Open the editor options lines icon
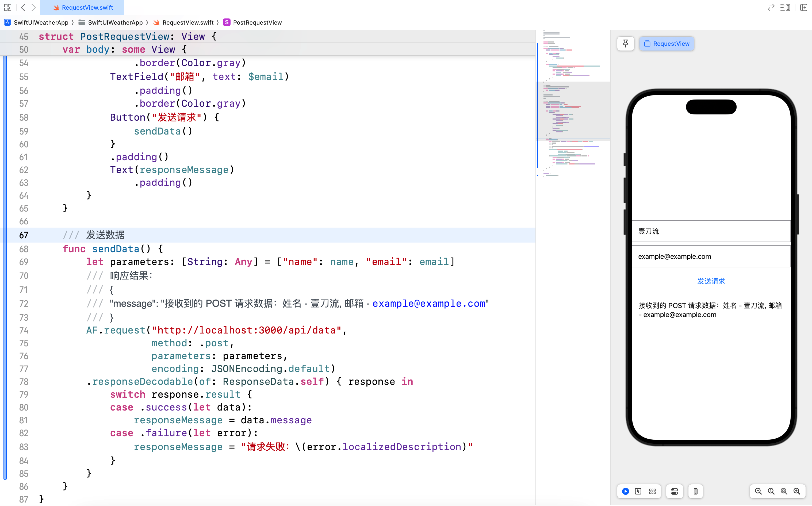 pyautogui.click(x=785, y=7)
